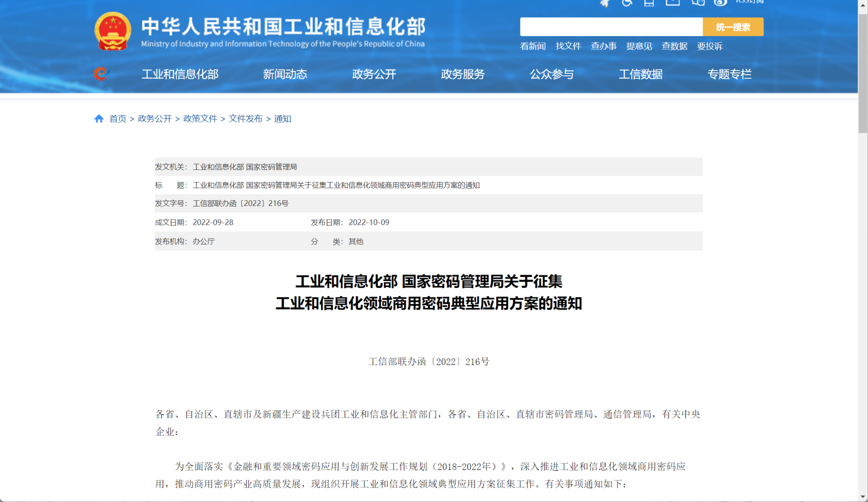
Task: Click the 发文机关 value 工业和信息化部 国家密码管理局
Action: pos(245,167)
